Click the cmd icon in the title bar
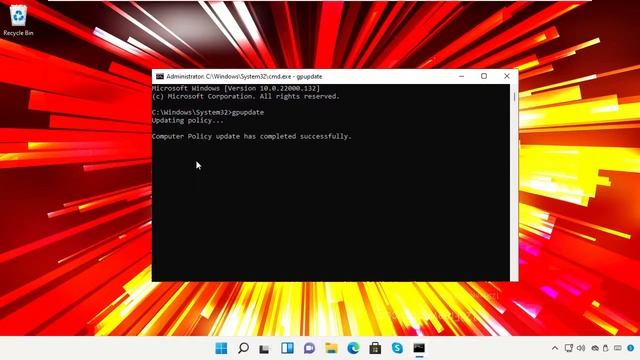Viewport: 640px width, 360px height. [160, 76]
